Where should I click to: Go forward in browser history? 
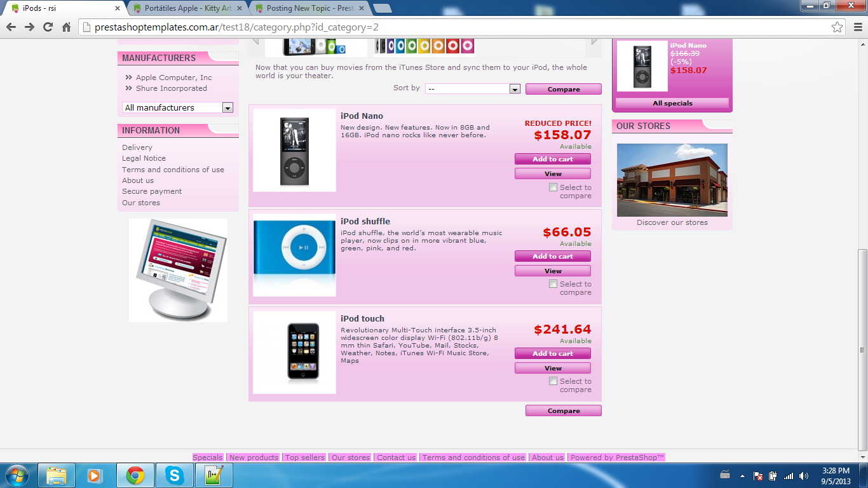[29, 27]
